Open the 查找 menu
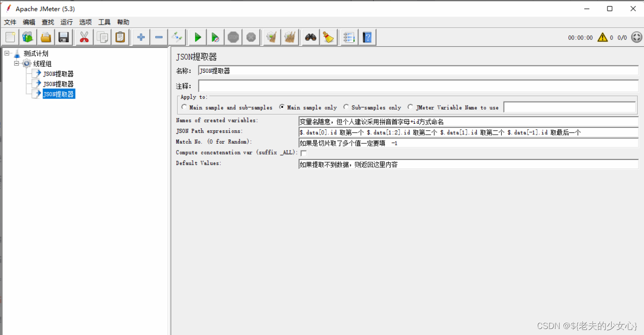Viewport: 644px width, 335px height. [48, 22]
